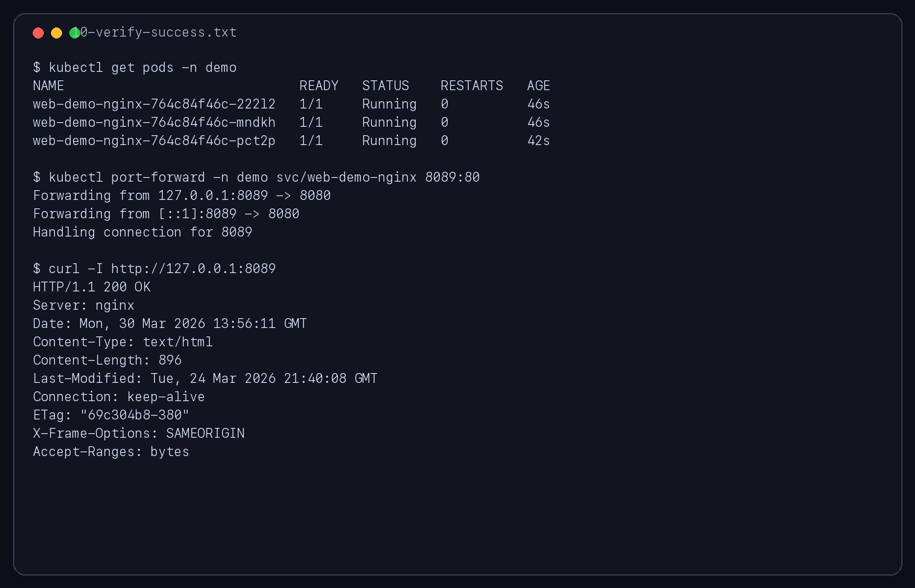
Task: Click the http://127.0.0.1:8089 URL in curl command
Action: tap(193, 269)
